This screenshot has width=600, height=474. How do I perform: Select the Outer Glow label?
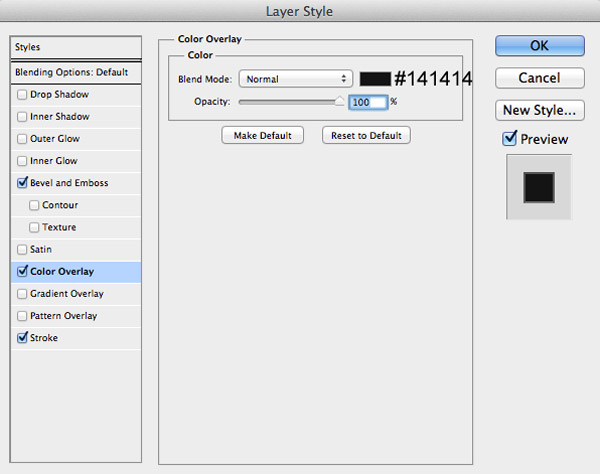(x=55, y=139)
